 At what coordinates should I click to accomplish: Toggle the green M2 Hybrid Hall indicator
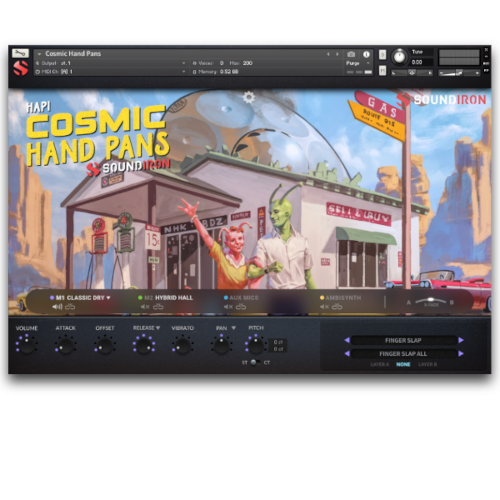click(140, 298)
